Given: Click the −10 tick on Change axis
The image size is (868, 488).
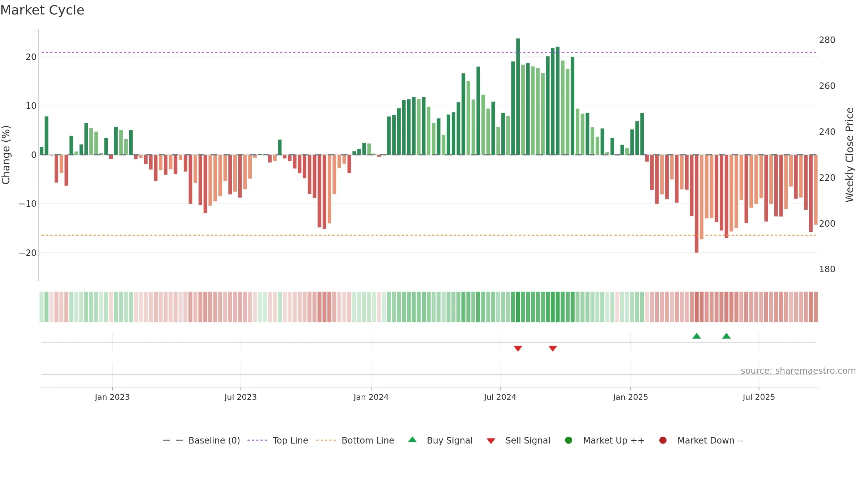Looking at the screenshot, I should pos(28,204).
